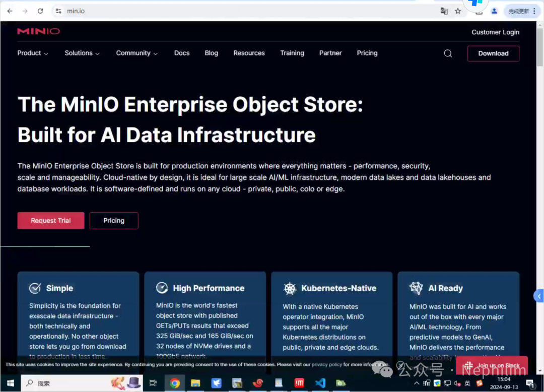Click the MinIO logo
The height and width of the screenshot is (392, 544).
click(38, 32)
